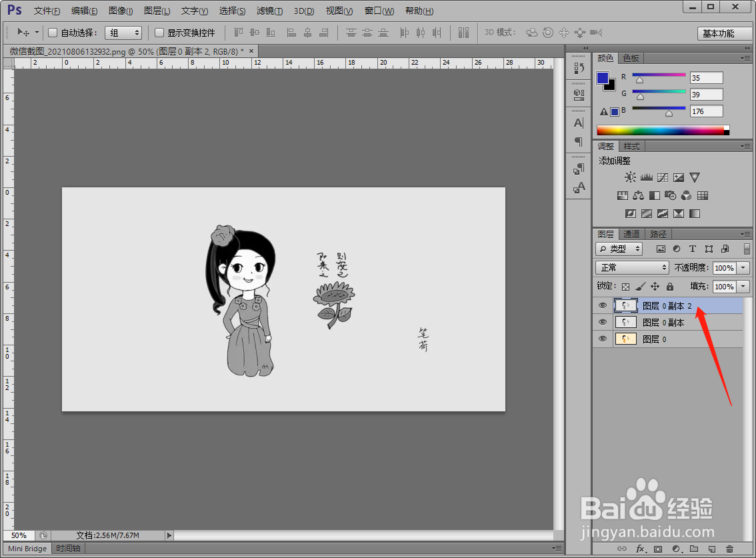Open the Paragraph panel icon

click(x=579, y=142)
